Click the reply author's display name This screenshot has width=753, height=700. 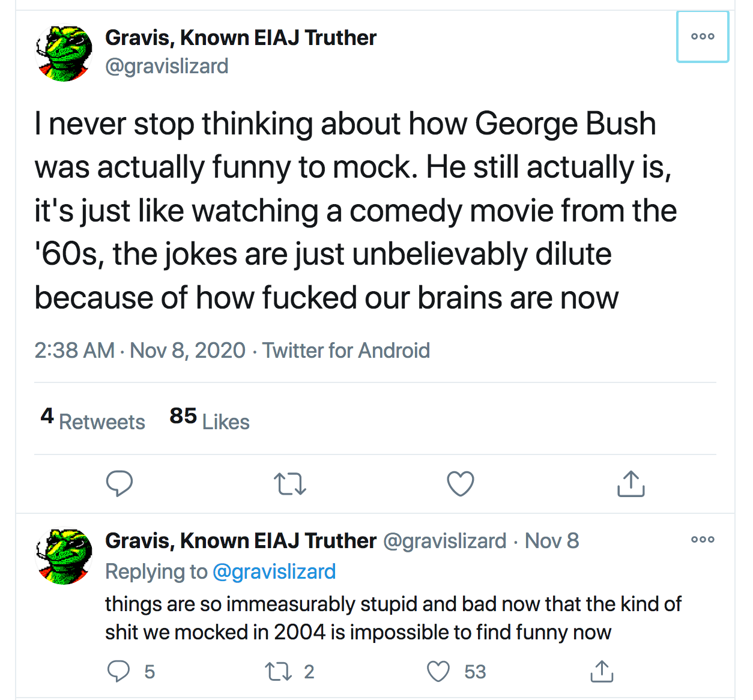pyautogui.click(x=241, y=541)
